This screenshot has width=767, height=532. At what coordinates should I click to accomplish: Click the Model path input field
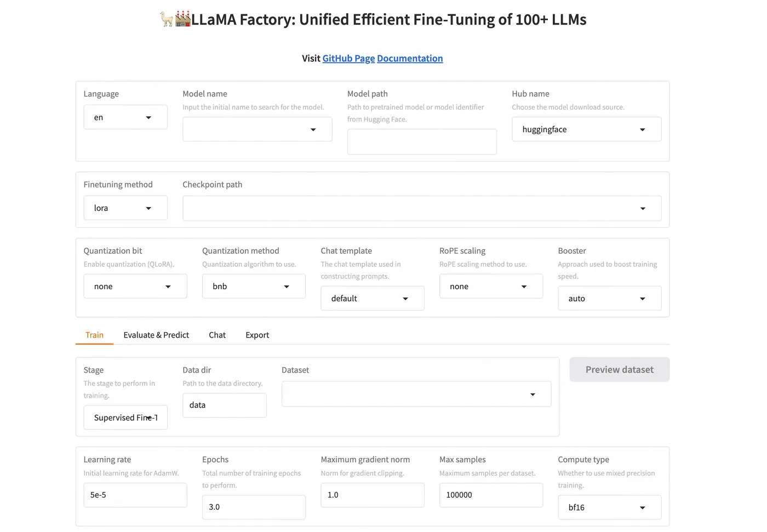click(422, 142)
